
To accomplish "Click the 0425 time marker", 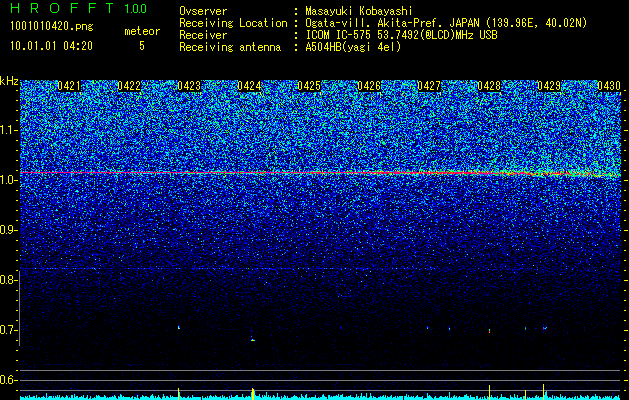I will pyautogui.click(x=309, y=86).
